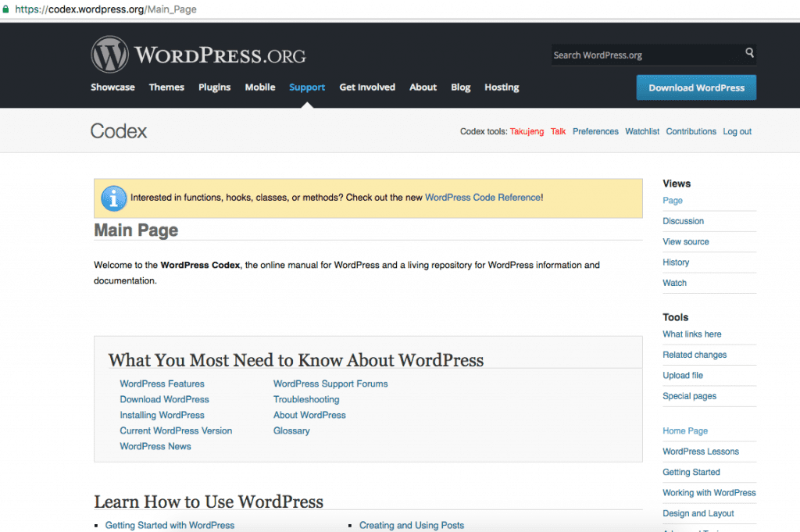800x532 pixels.
Task: Click the green padlock in address bar
Action: click(5, 9)
